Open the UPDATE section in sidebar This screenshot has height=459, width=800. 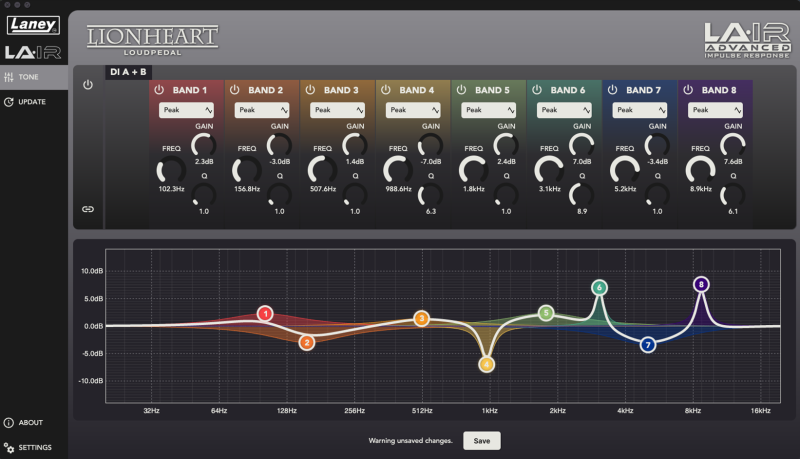[34, 102]
